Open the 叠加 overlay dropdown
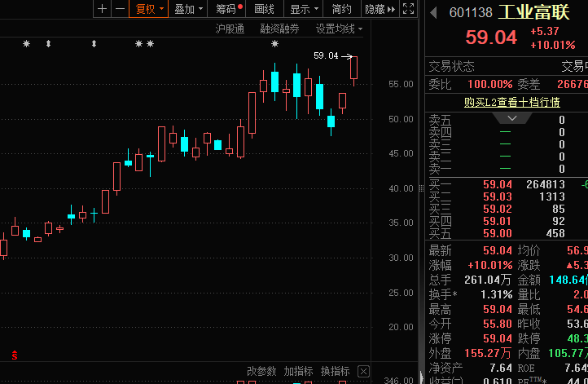The image size is (588, 384). click(x=189, y=9)
